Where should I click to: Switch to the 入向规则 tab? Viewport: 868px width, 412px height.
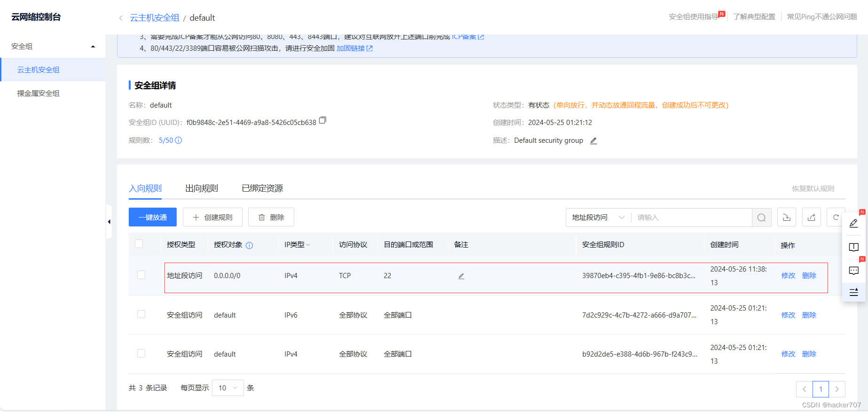pyautogui.click(x=145, y=188)
